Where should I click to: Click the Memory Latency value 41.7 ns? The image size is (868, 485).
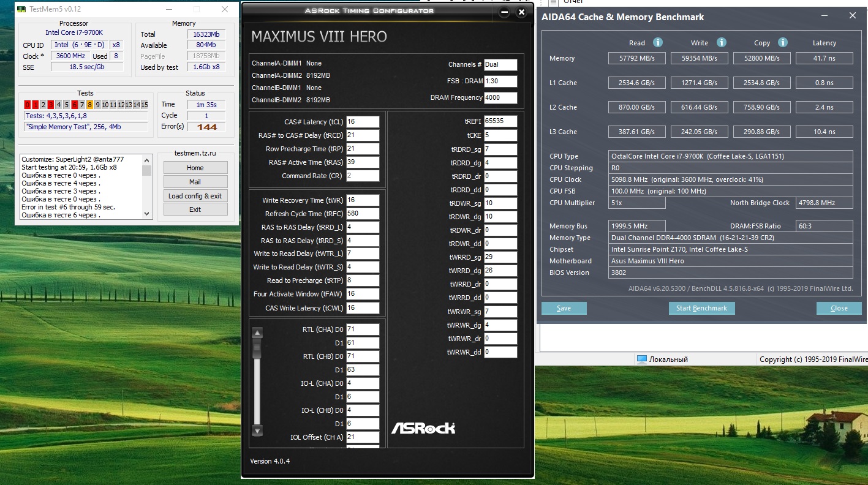pos(825,58)
